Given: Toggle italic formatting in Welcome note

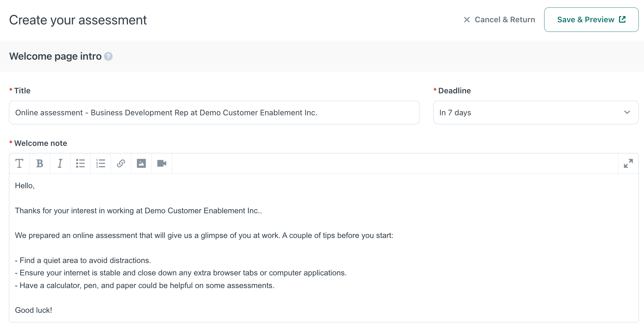Looking at the screenshot, I should click(x=60, y=163).
